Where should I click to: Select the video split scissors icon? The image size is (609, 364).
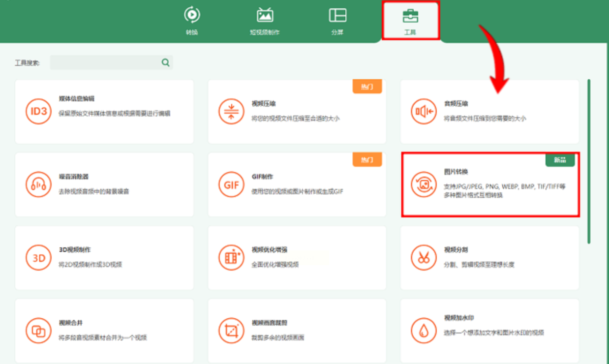pyautogui.click(x=424, y=258)
